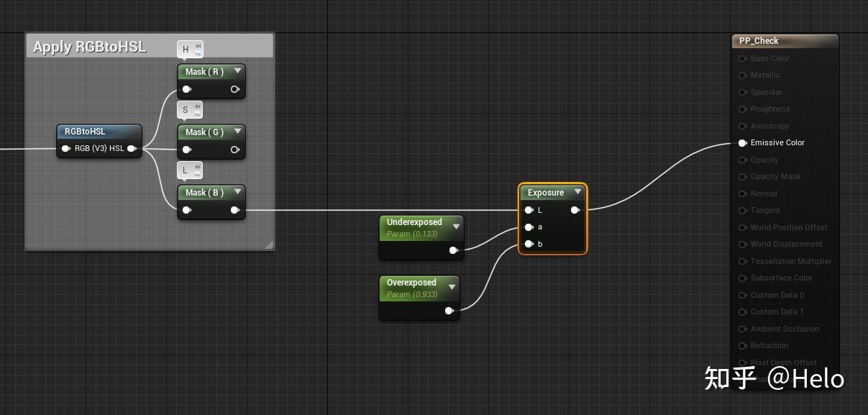868x415 pixels.
Task: Select the Mask ( G ) node header
Action: 205,132
